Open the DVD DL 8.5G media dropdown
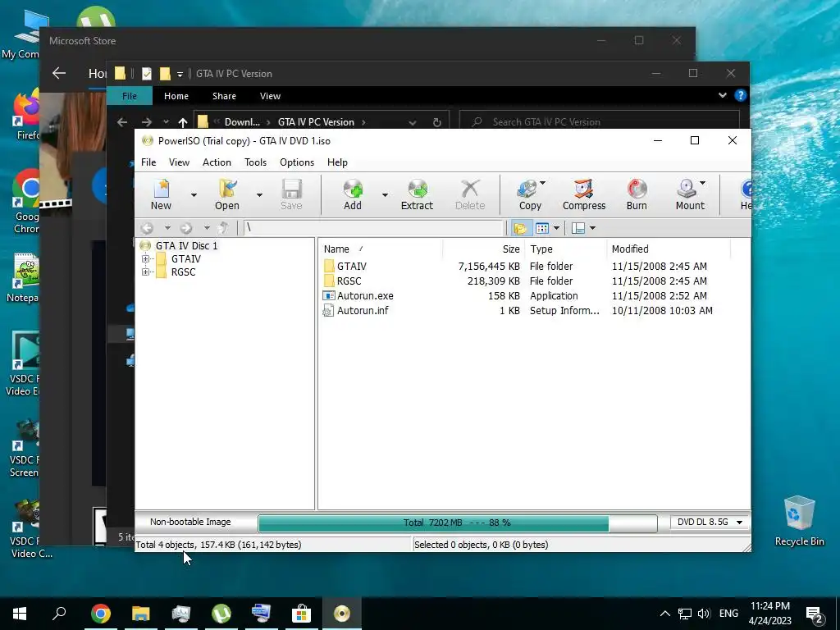This screenshot has width=840, height=630. [710, 522]
